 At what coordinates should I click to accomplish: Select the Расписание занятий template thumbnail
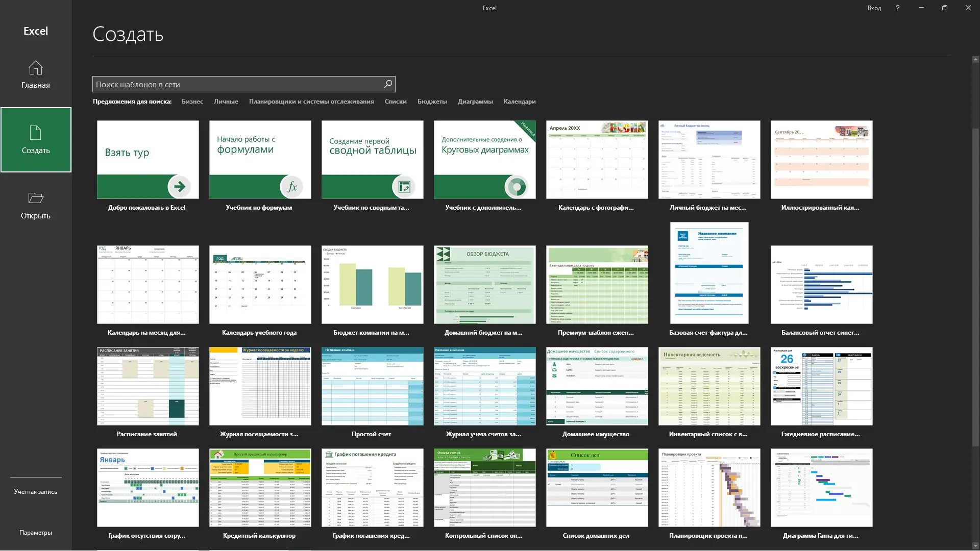tap(148, 387)
